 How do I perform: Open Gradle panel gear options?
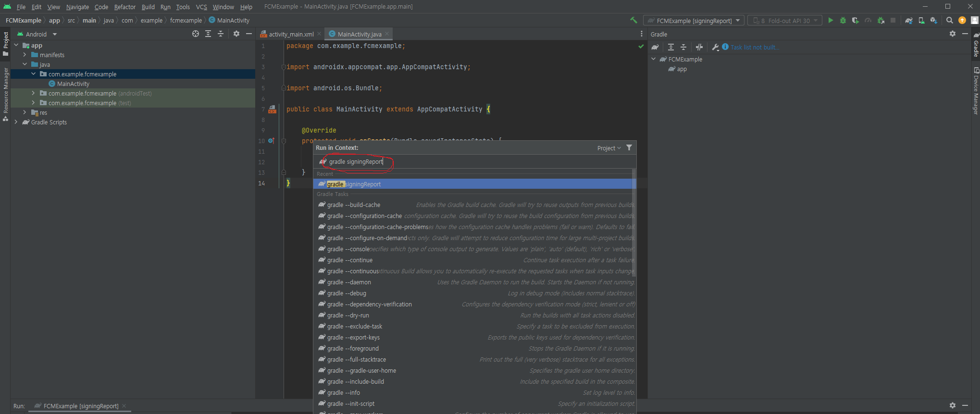[x=953, y=34]
